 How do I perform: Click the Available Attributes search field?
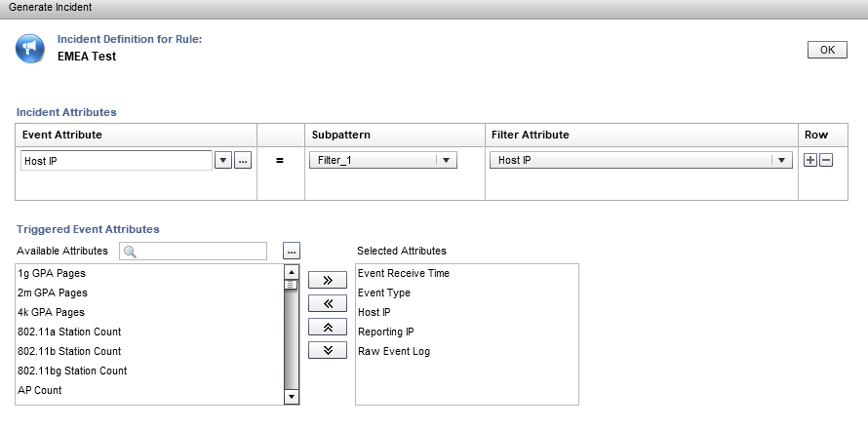tap(193, 252)
